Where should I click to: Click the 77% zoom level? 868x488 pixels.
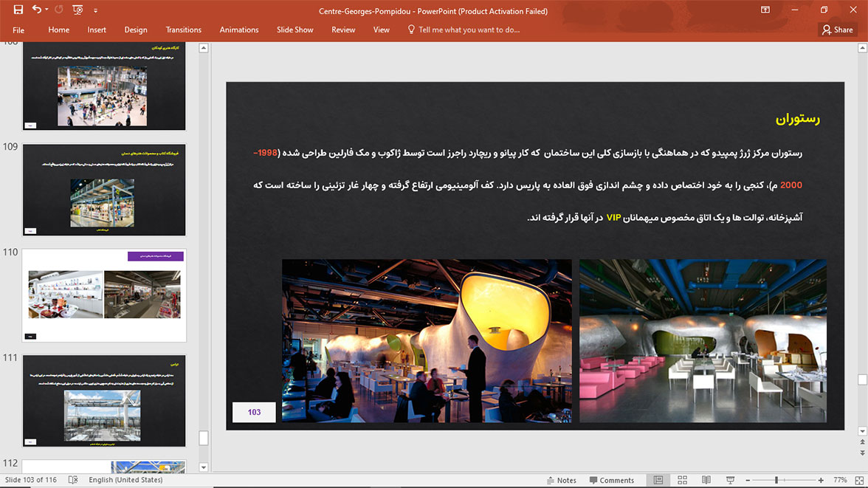(x=840, y=480)
